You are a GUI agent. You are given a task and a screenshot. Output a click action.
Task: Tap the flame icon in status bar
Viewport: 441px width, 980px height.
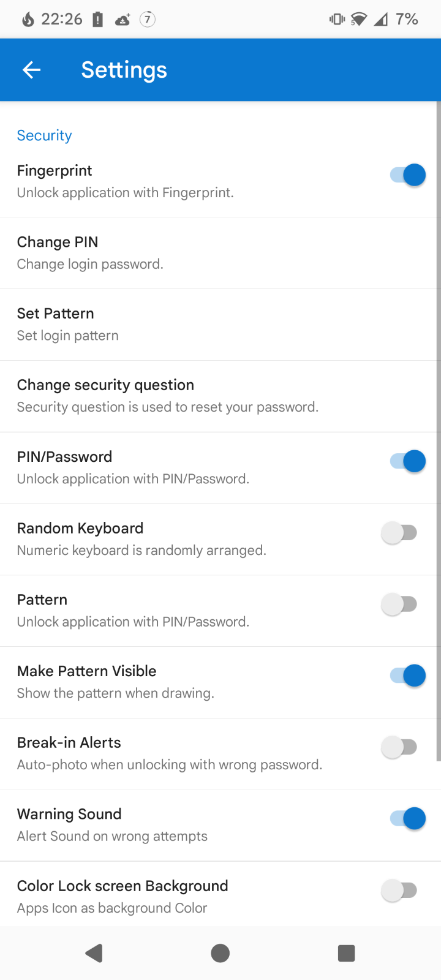28,20
